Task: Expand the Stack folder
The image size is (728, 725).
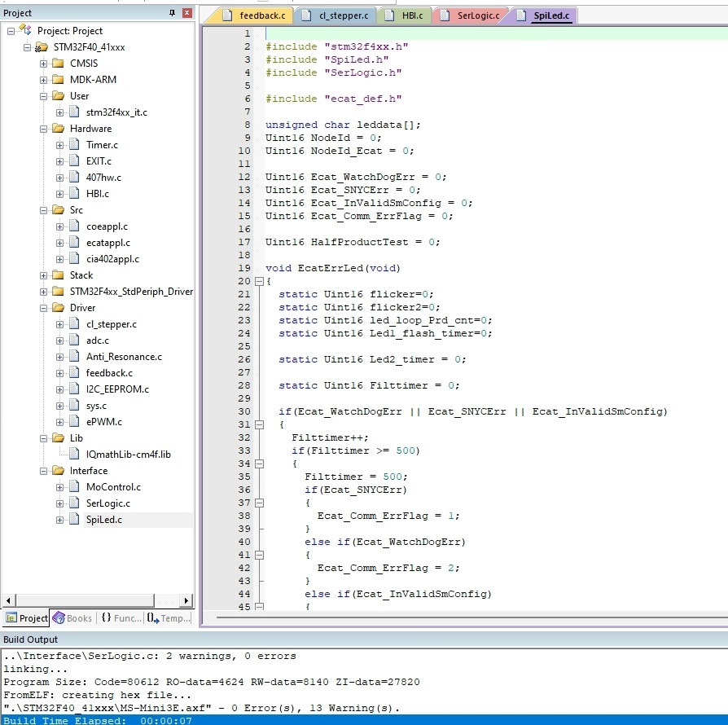Action: point(43,275)
